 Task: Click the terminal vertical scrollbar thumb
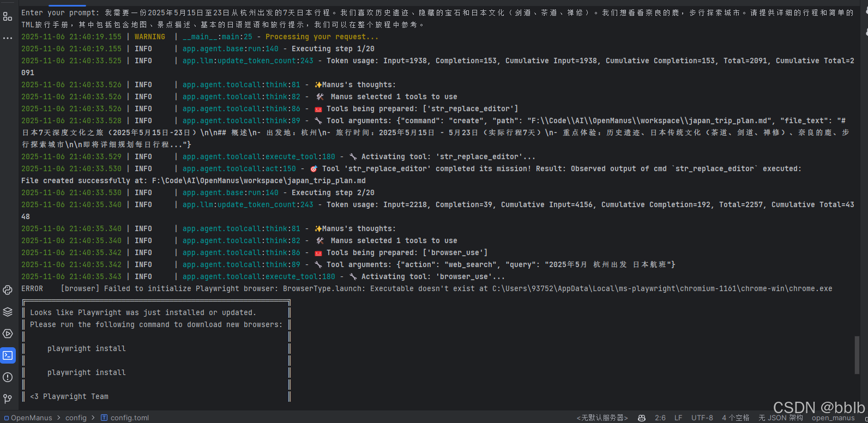pyautogui.click(x=857, y=355)
